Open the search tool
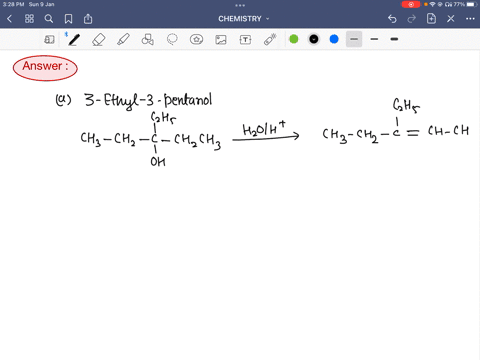Screen dimensions: 480x360 tap(49, 19)
